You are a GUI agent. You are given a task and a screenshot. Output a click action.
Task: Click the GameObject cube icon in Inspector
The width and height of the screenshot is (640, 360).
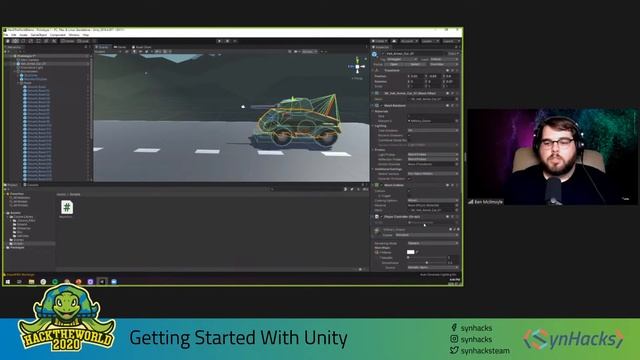click(x=375, y=54)
